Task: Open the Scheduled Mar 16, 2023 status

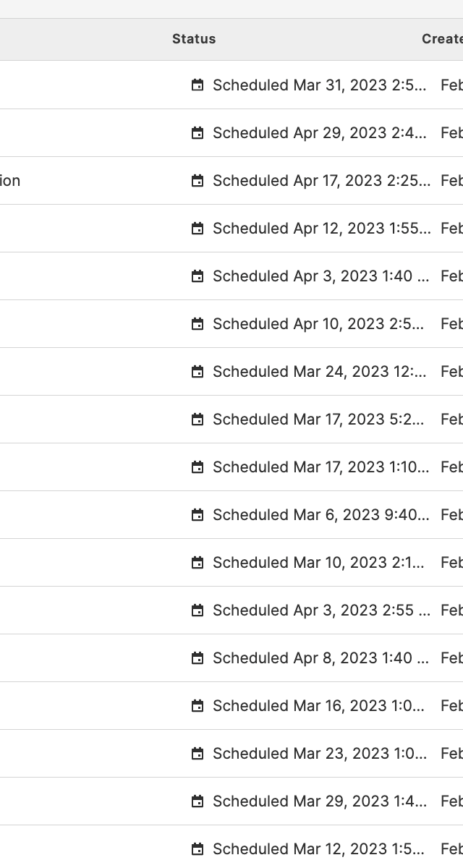Action: tap(319, 706)
